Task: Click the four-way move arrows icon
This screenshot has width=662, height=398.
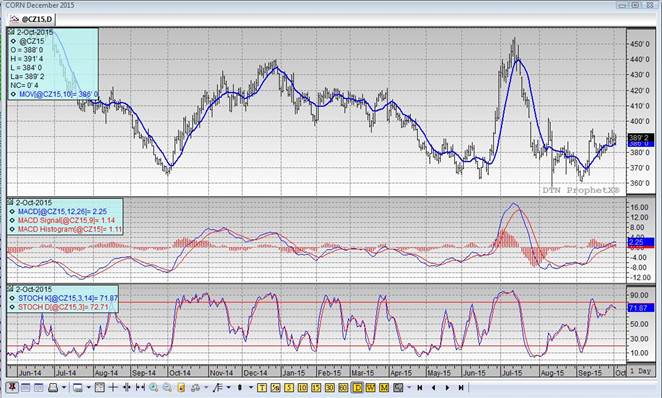Action: point(127,387)
